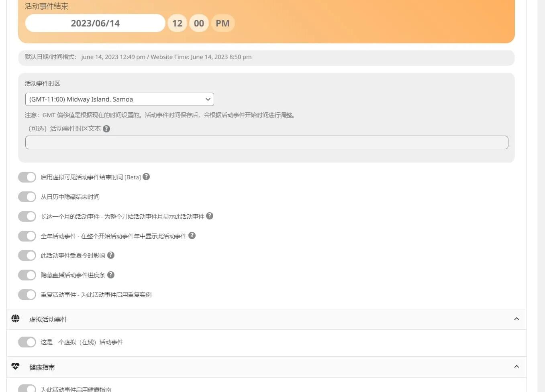The image size is (545, 392).
Task: Click the hour field showing 12
Action: [177, 23]
